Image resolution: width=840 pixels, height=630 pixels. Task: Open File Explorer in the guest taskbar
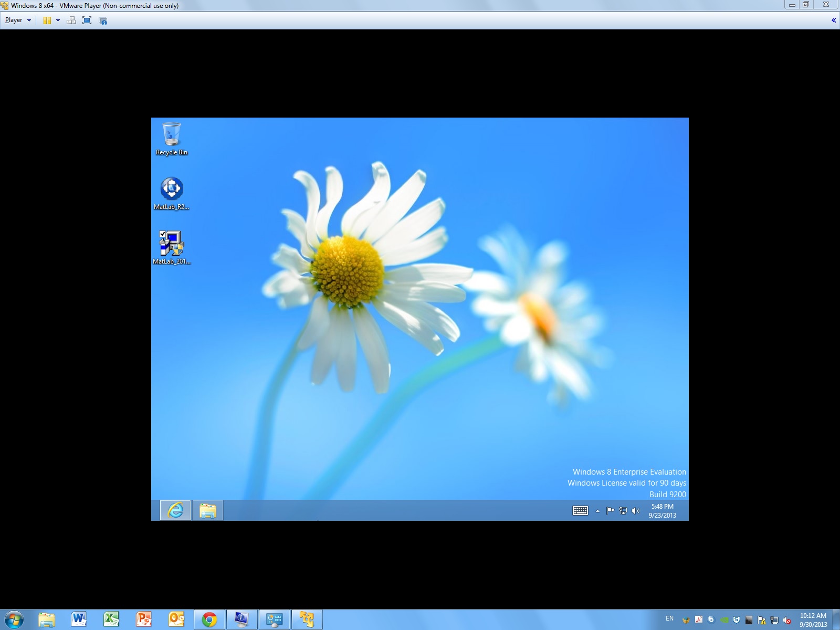(208, 510)
